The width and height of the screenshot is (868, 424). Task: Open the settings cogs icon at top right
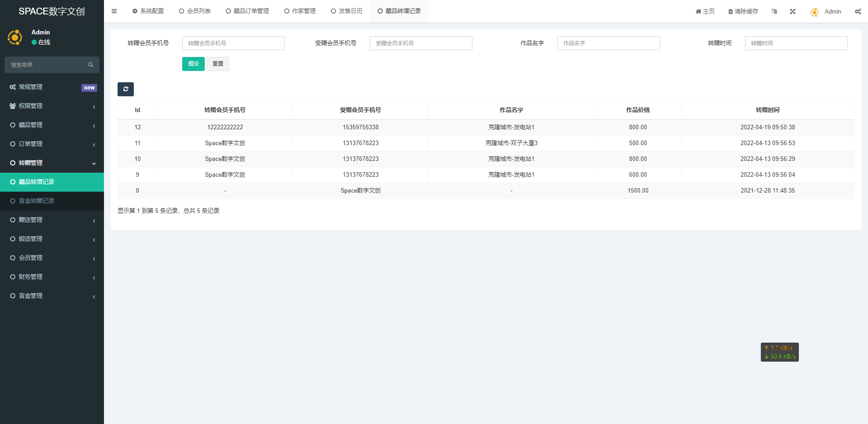858,11
